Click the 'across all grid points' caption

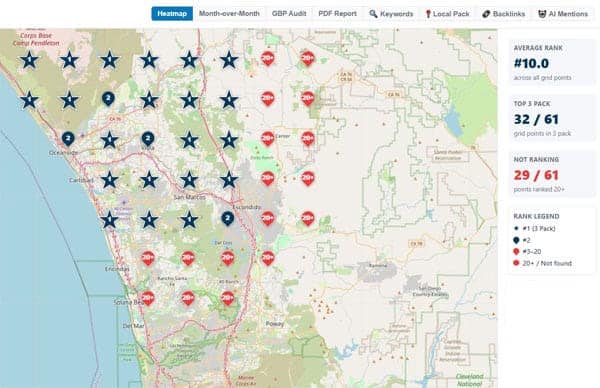tap(543, 78)
